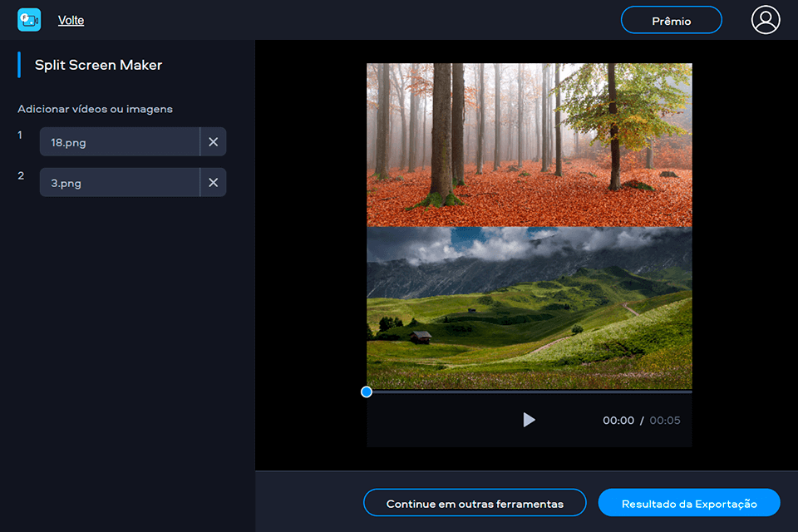This screenshot has height=532, width=798.
Task: Click the timeline progress bar
Action: point(529,392)
